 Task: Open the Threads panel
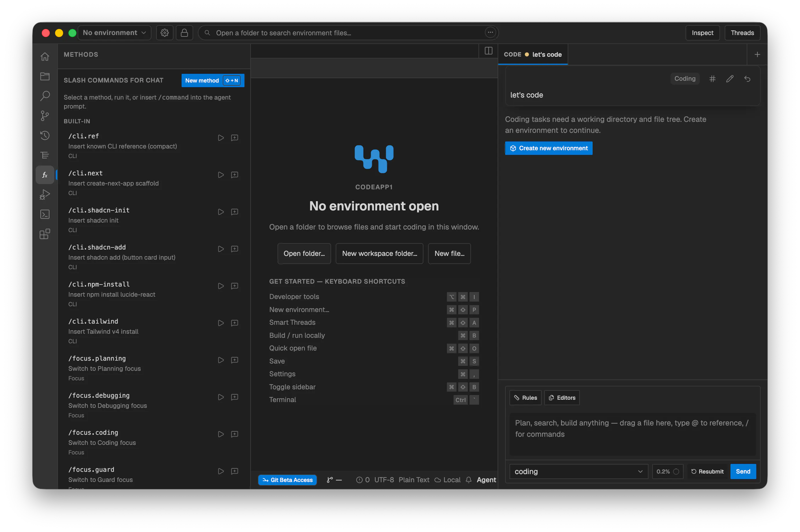point(742,33)
